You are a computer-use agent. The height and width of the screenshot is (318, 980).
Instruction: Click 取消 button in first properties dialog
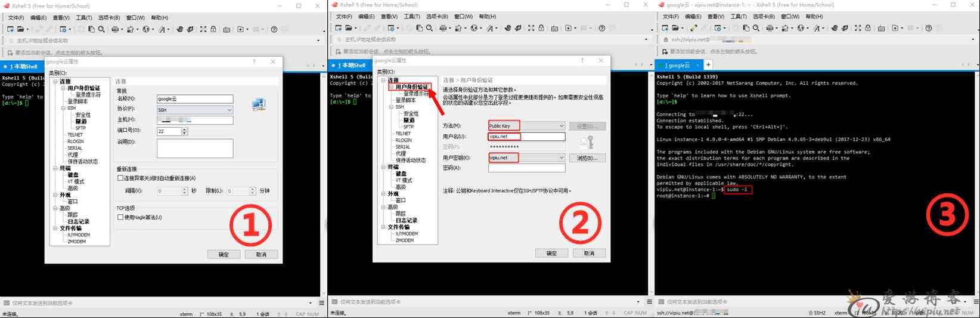point(261,254)
